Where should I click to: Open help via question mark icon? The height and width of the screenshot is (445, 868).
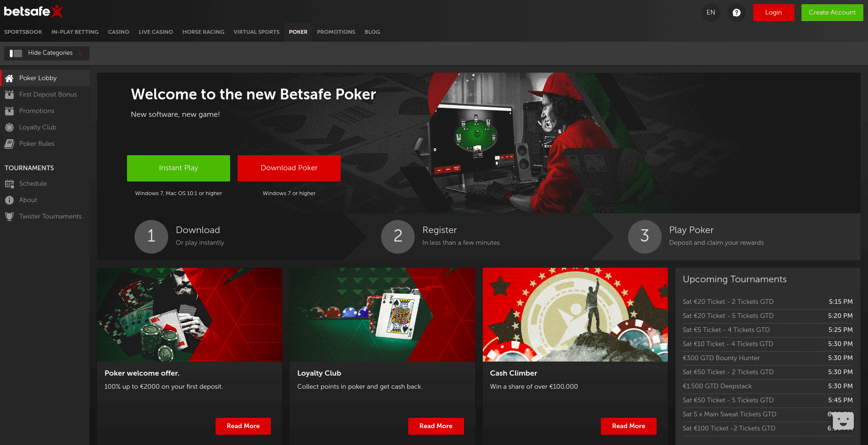[736, 13]
